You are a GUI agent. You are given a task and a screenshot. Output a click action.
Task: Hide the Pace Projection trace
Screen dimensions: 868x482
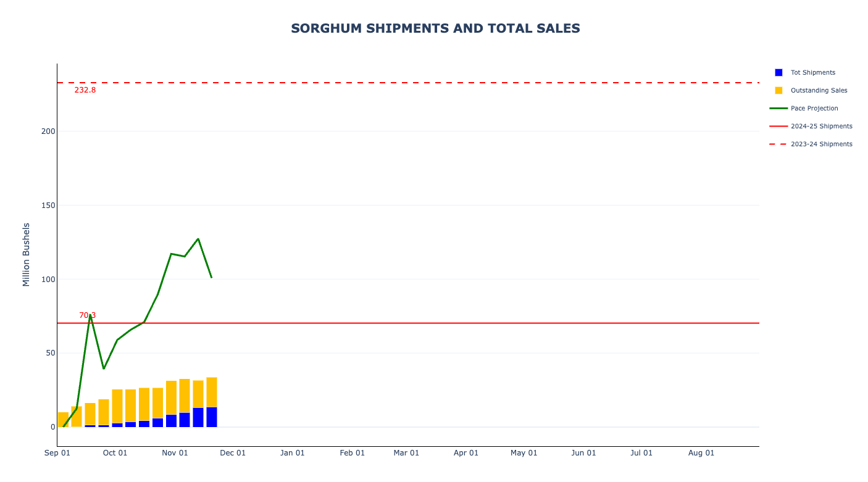pos(814,109)
